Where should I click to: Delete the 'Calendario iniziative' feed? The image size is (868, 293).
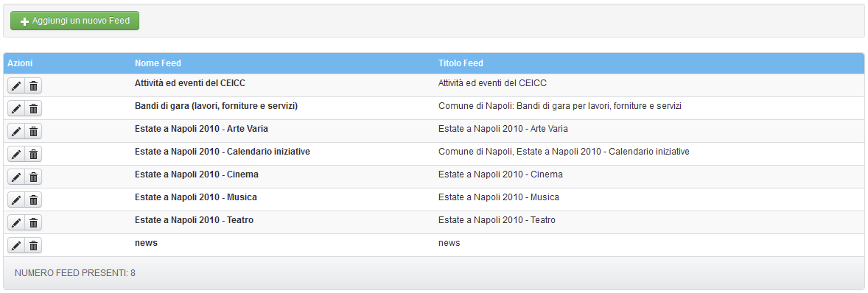click(33, 154)
